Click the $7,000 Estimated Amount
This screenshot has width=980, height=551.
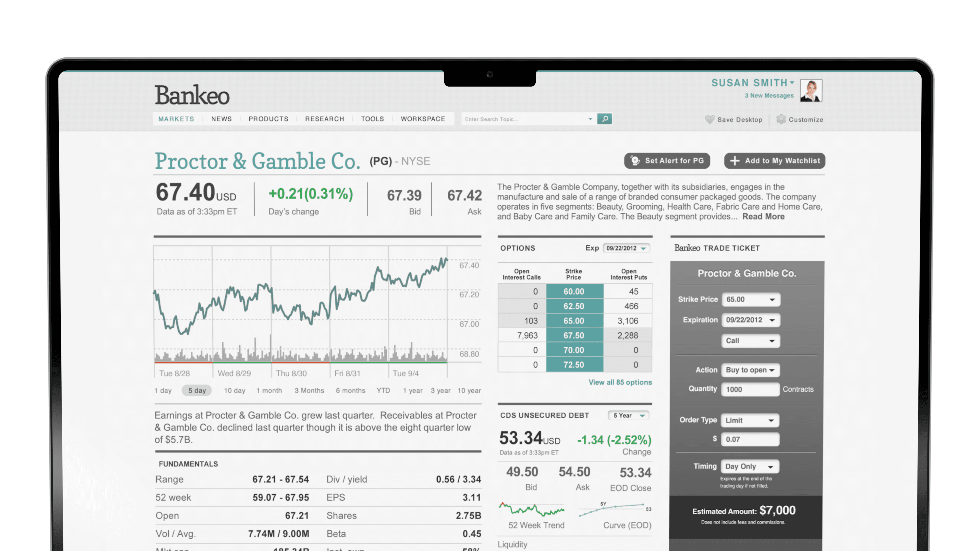[778, 510]
